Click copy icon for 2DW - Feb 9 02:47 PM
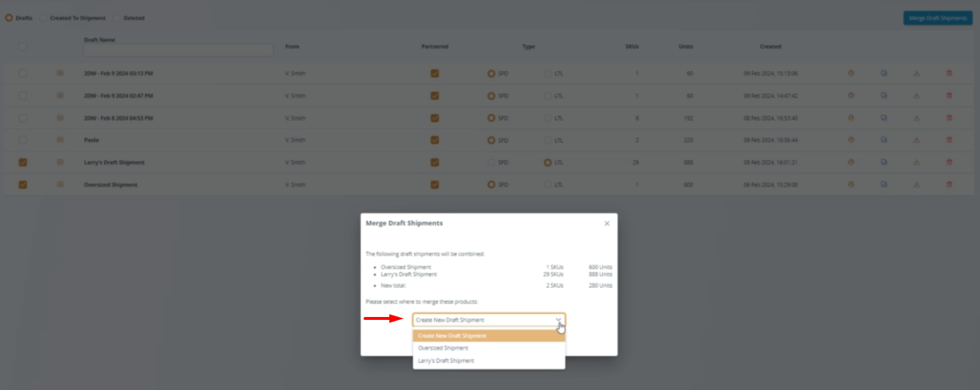The image size is (980, 390). click(x=884, y=96)
